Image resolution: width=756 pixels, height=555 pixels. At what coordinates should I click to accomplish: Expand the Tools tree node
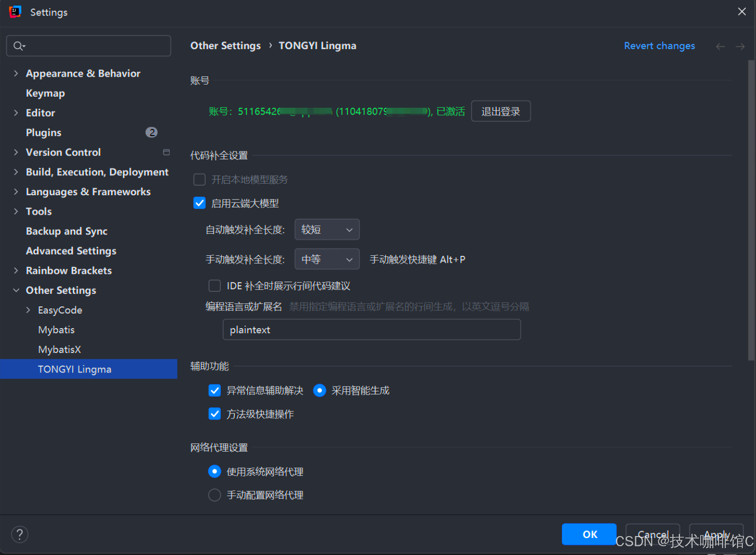tap(16, 211)
